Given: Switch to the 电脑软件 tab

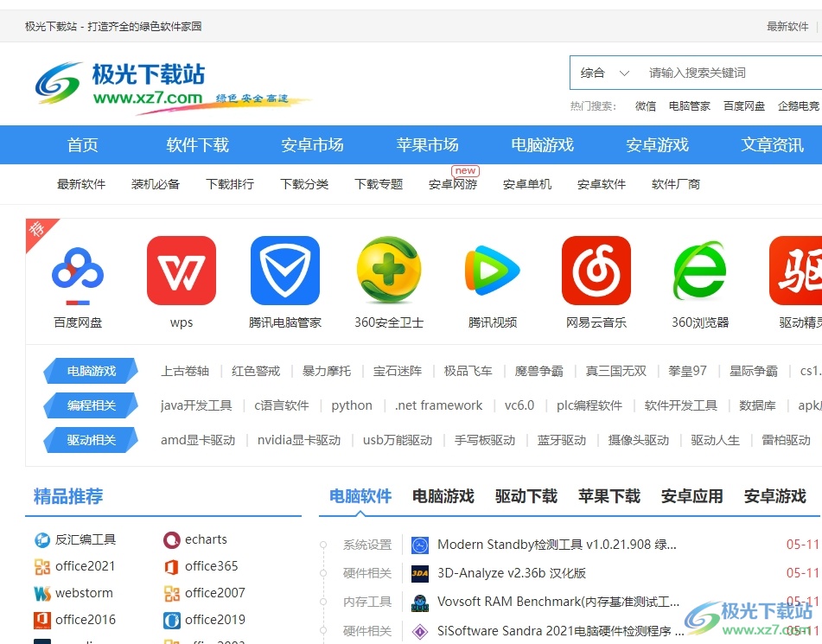Looking at the screenshot, I should coord(360,496).
